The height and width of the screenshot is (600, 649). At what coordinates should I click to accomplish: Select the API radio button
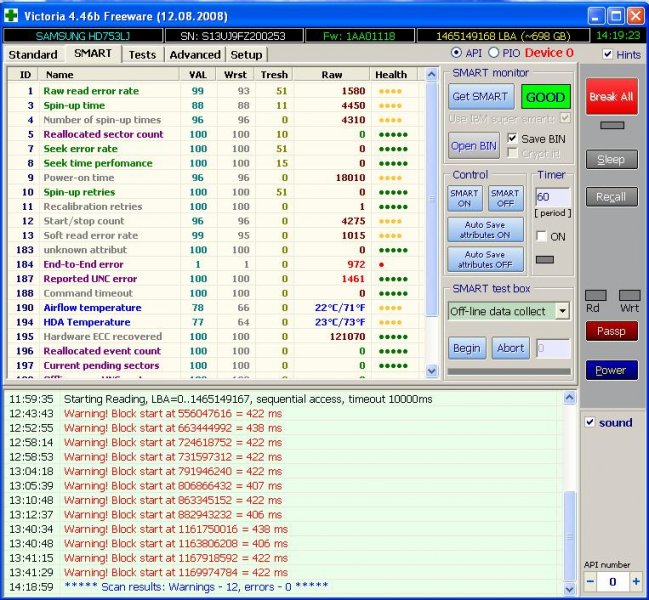[x=457, y=53]
